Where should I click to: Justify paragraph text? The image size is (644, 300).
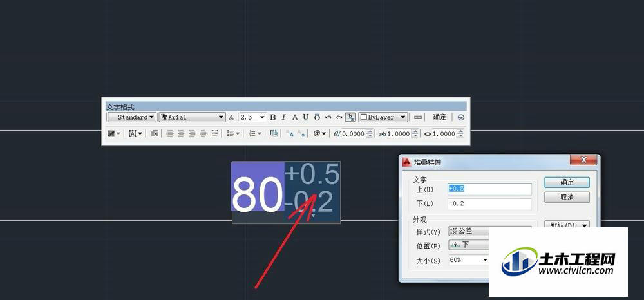click(x=204, y=134)
